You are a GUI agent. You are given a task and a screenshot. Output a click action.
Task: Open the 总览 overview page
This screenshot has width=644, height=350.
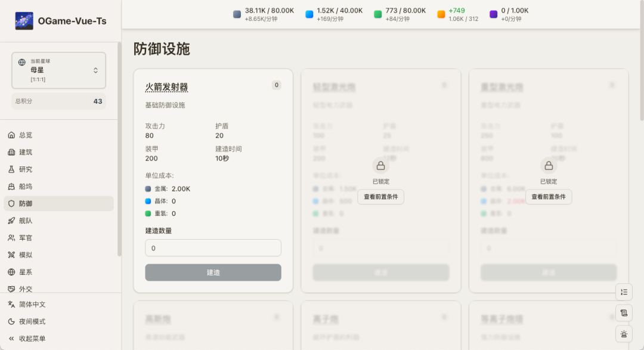[x=26, y=135]
